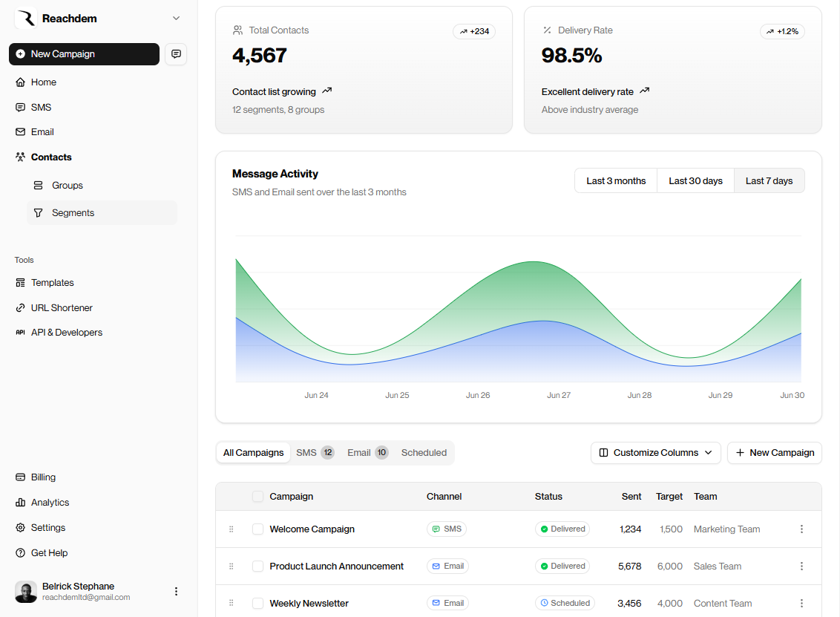Click the Billing icon in the sidebar
The width and height of the screenshot is (840, 617).
(x=20, y=477)
